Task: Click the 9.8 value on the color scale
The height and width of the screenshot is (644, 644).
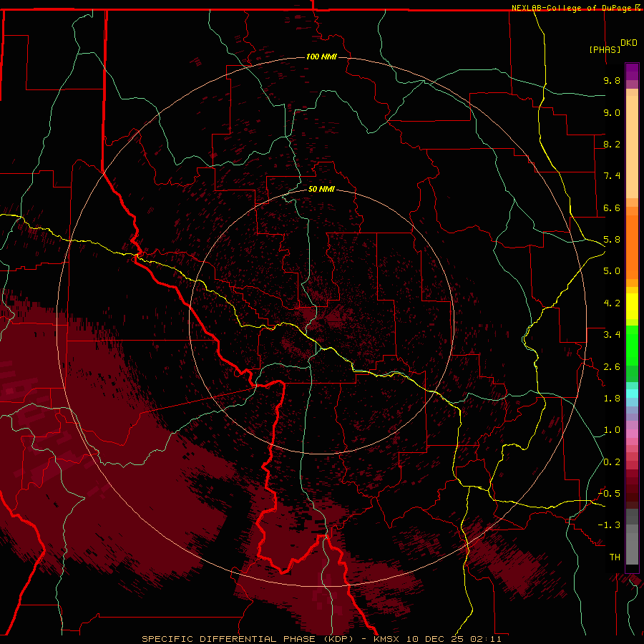Action: pos(612,80)
